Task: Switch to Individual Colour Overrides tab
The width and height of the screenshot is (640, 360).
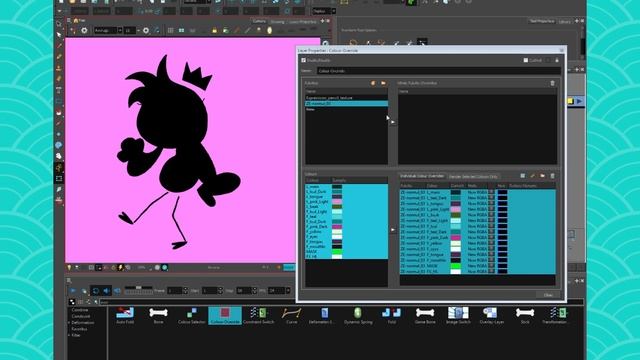Action: tap(422, 176)
